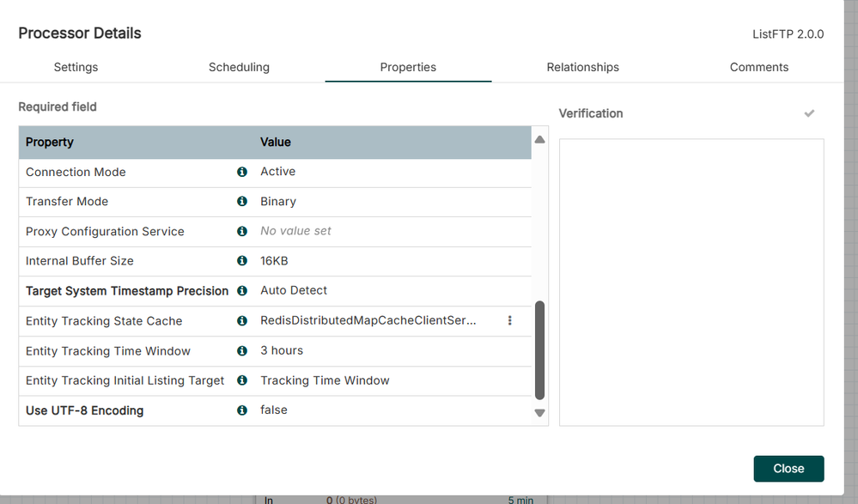The image size is (858, 504).
Task: Click the Verification checkmark icon
Action: pos(808,112)
